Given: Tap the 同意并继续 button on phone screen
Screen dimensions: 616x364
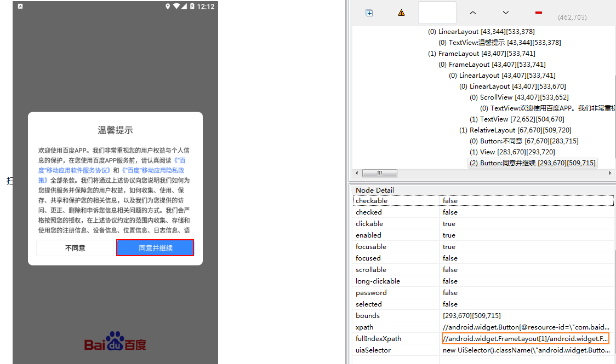Looking at the screenshot, I should 155,248.
